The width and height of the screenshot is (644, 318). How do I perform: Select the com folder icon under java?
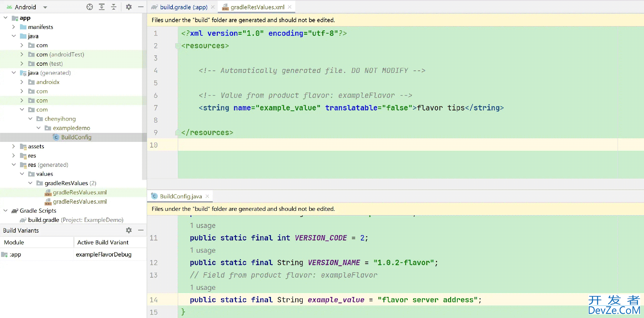coord(31,45)
